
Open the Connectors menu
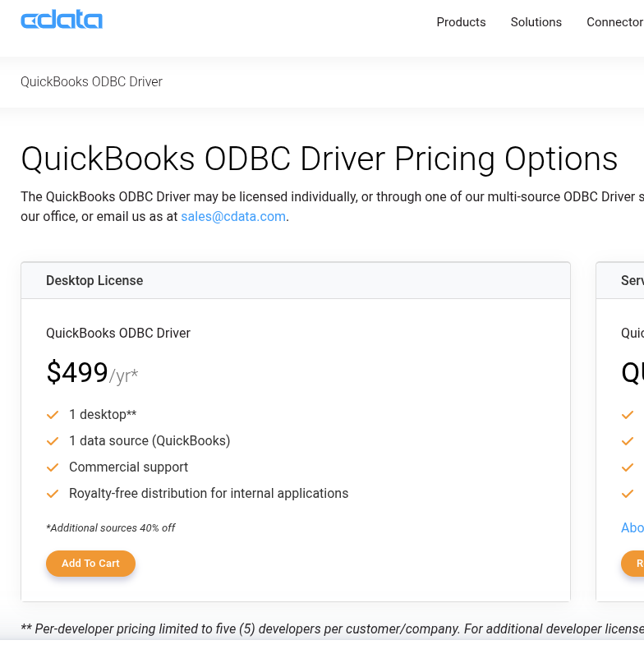614,22
